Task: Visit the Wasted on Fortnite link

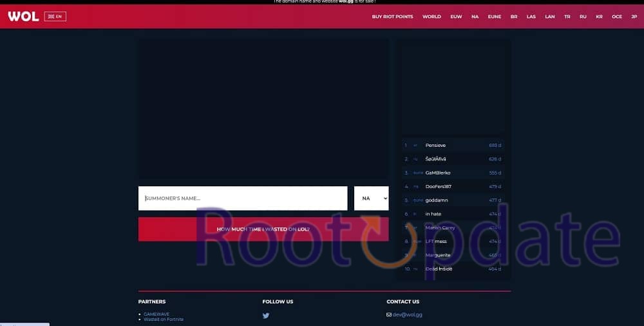Action: [x=163, y=319]
